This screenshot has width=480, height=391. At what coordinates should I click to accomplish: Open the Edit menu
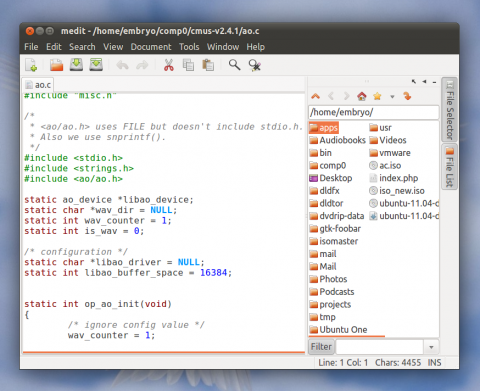54,47
